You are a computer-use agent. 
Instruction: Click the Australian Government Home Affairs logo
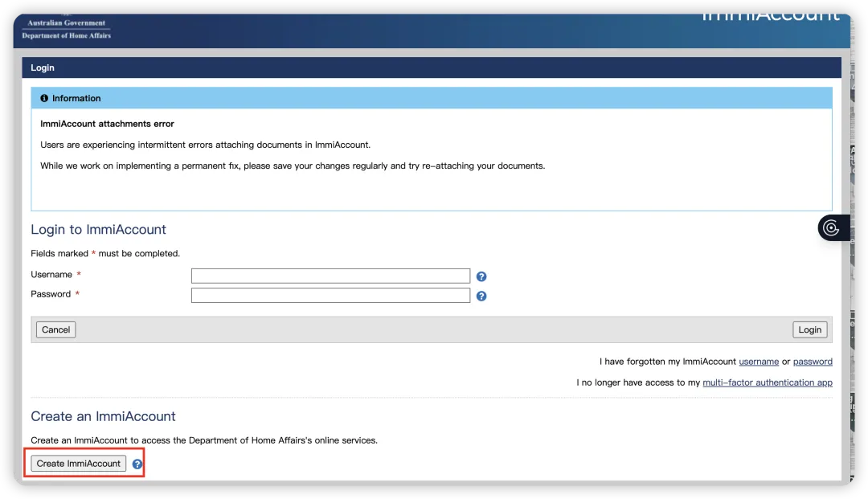pyautogui.click(x=67, y=29)
